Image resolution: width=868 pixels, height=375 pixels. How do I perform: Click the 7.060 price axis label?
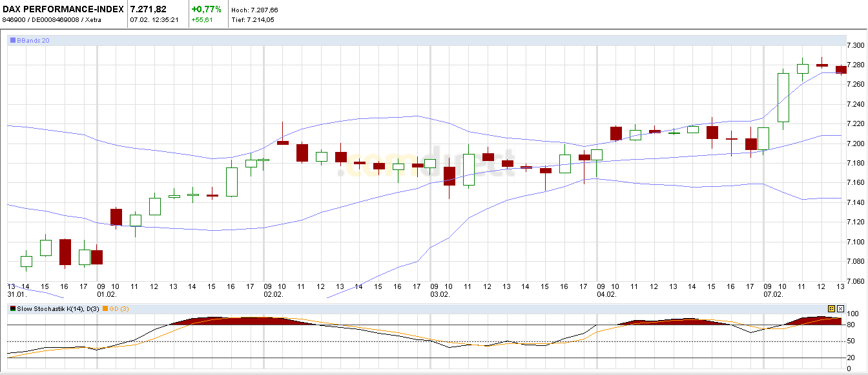[x=855, y=281]
